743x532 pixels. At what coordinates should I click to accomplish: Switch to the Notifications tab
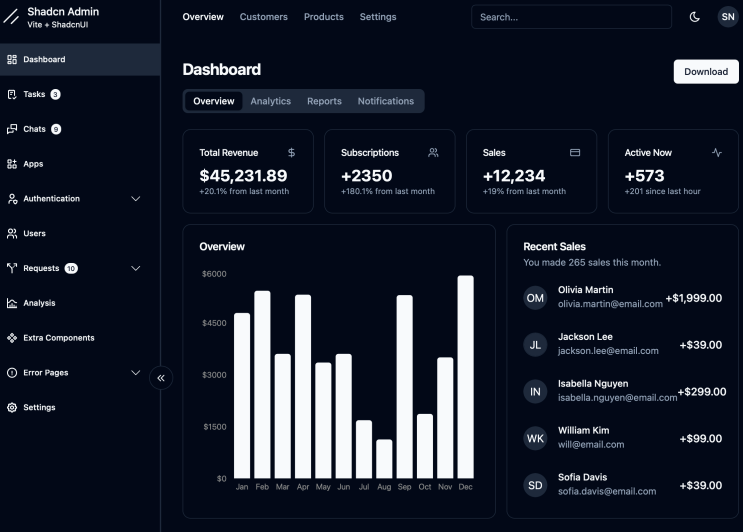386,101
